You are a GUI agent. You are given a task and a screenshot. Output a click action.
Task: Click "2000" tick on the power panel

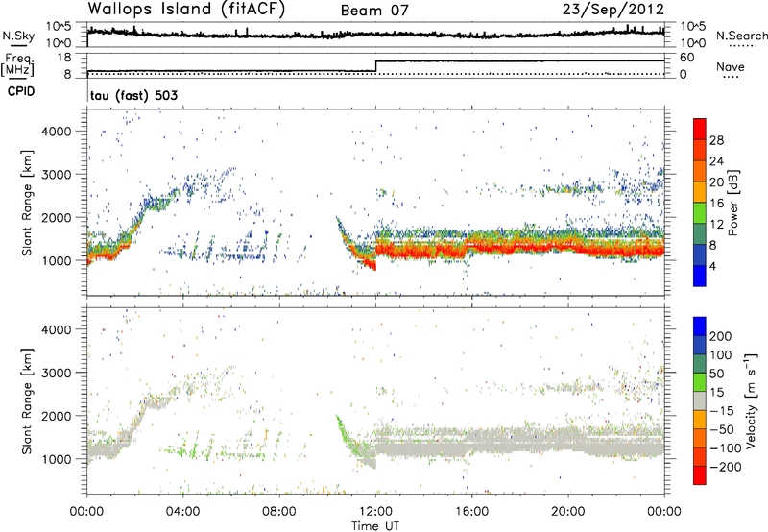(x=56, y=217)
